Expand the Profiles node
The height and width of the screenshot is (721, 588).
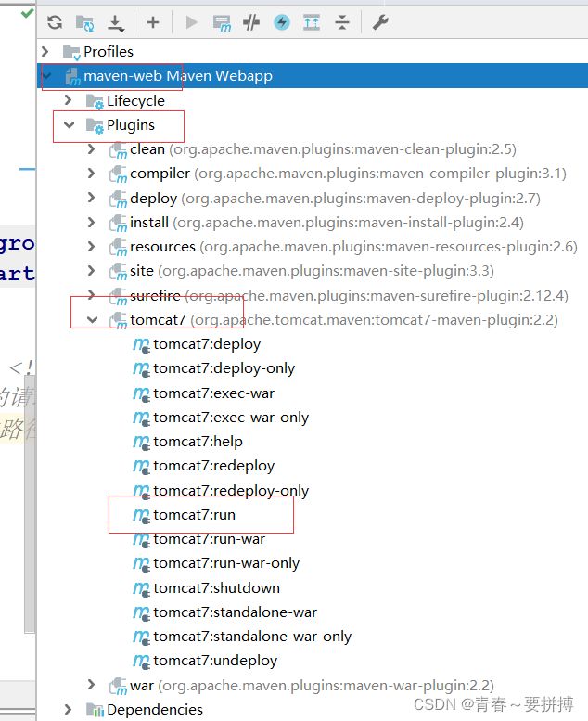tap(45, 51)
